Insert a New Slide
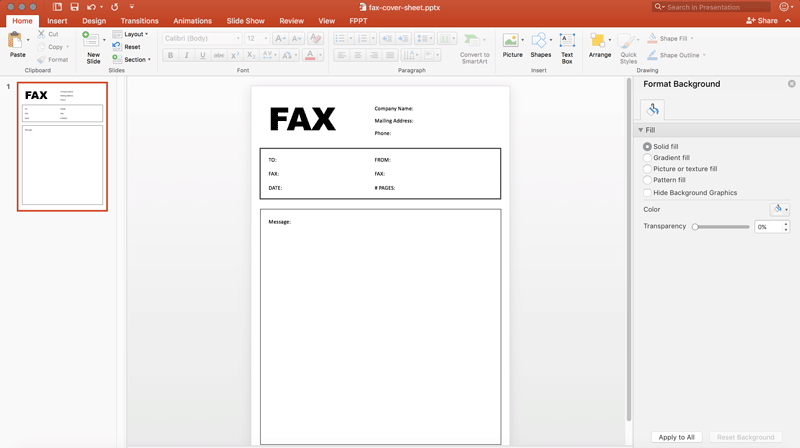800x448 pixels. pyautogui.click(x=93, y=45)
